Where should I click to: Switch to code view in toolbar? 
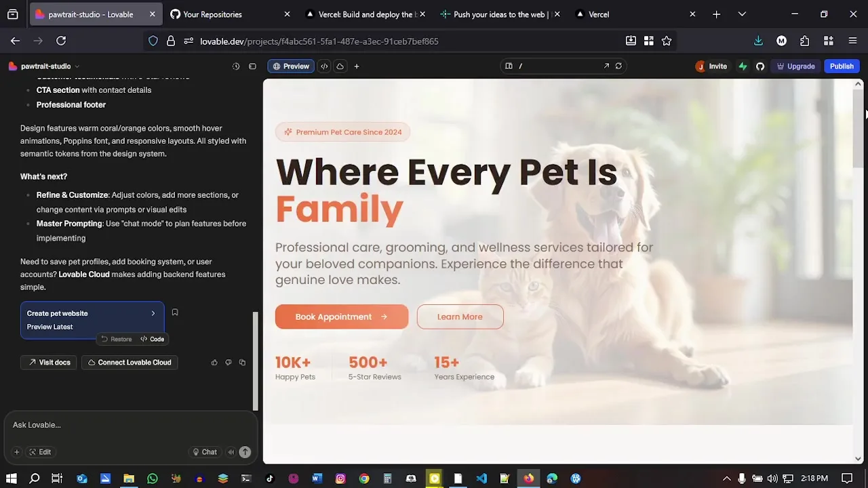point(324,66)
